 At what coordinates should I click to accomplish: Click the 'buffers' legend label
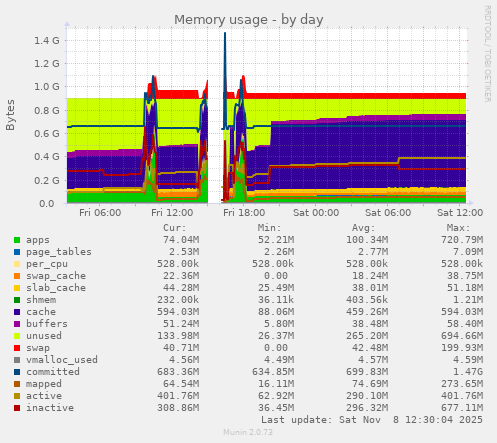click(47, 324)
